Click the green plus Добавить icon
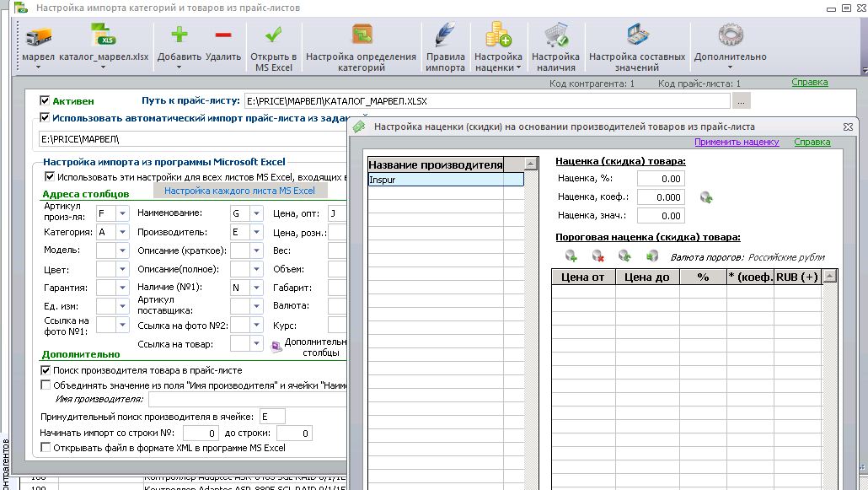 point(179,35)
